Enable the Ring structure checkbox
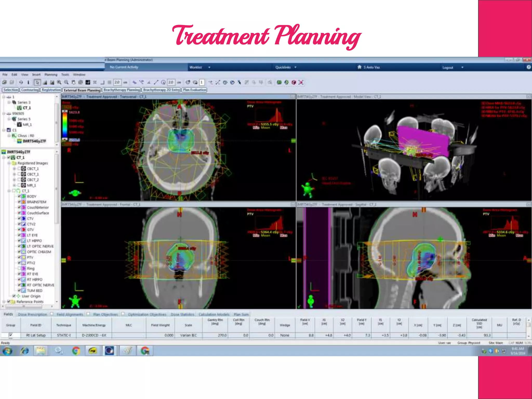Image resolution: width=532 pixels, height=399 pixels. point(19,268)
